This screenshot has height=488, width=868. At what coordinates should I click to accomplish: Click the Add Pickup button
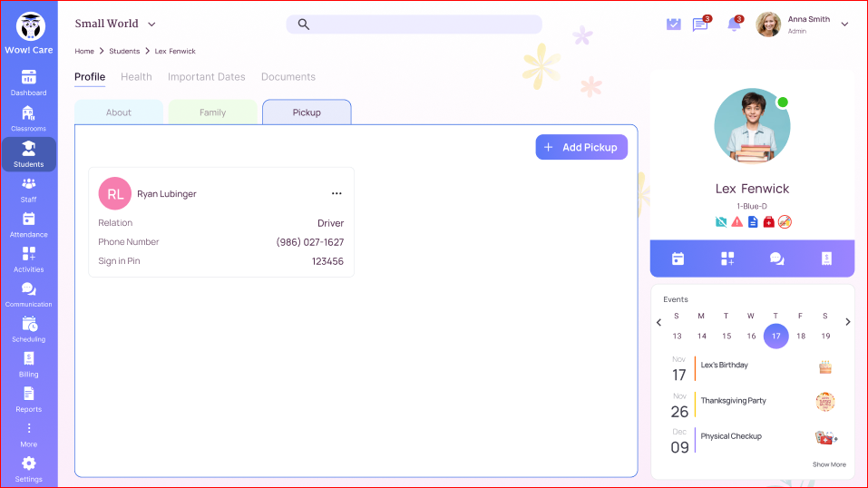(580, 147)
